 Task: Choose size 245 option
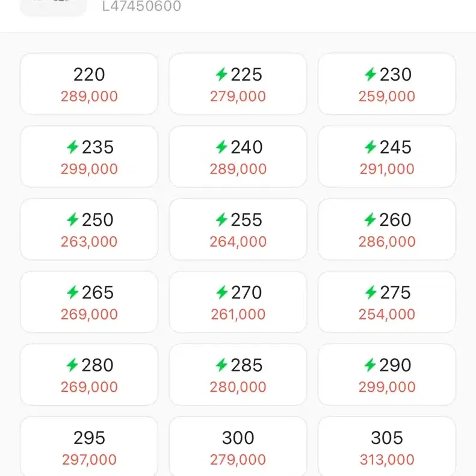click(x=387, y=157)
